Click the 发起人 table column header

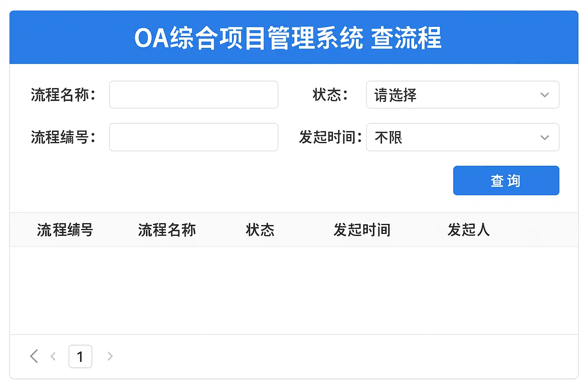[x=469, y=230]
